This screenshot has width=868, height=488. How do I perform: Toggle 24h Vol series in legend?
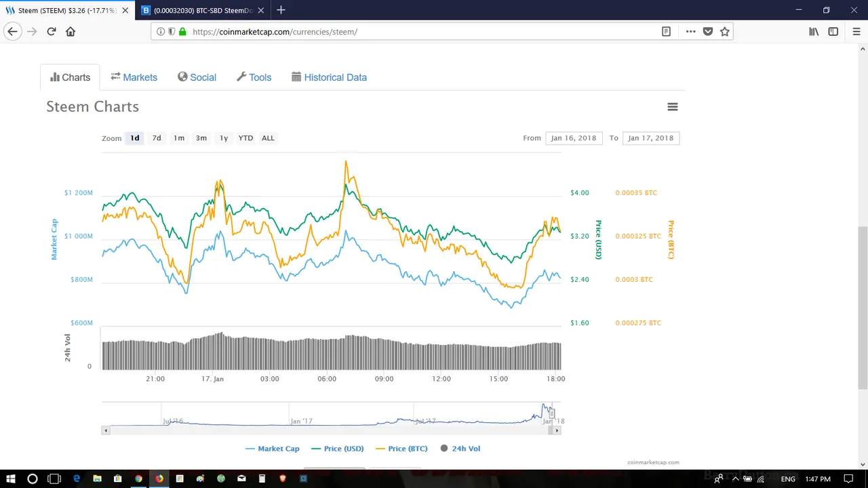point(460,449)
